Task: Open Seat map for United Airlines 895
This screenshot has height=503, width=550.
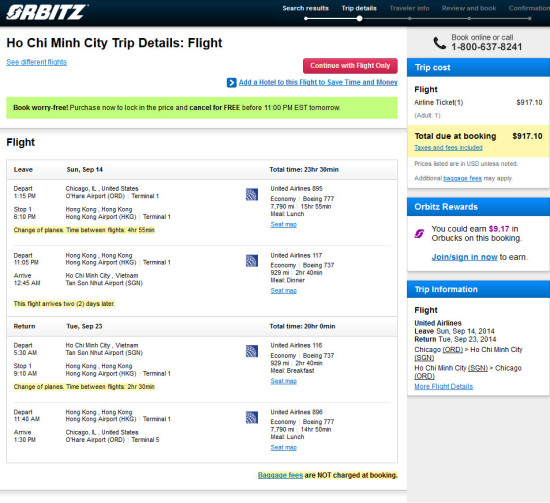Action: (283, 224)
